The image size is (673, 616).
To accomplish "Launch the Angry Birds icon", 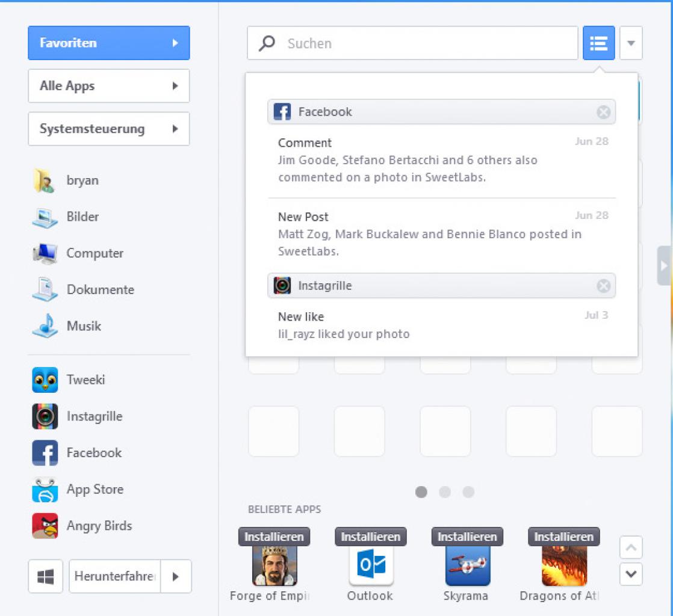I will click(45, 526).
